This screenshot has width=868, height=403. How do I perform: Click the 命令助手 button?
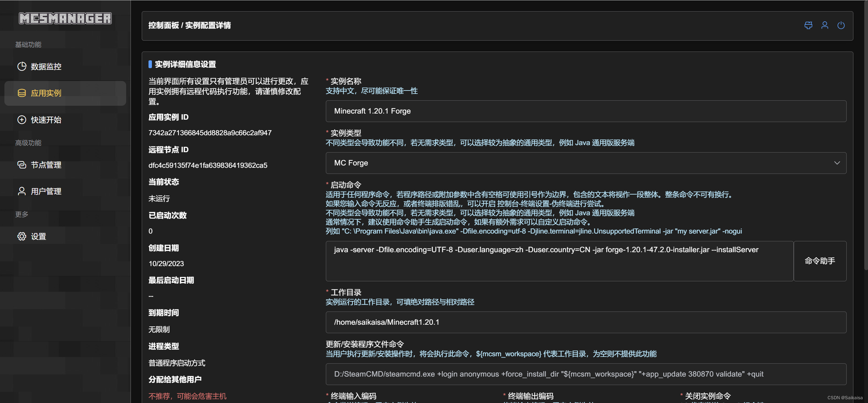pos(820,261)
